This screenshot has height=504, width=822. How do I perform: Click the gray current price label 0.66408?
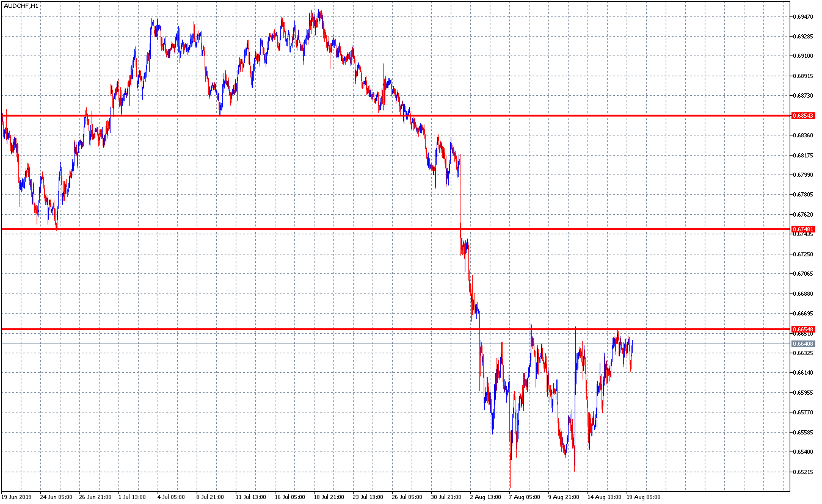click(x=803, y=344)
